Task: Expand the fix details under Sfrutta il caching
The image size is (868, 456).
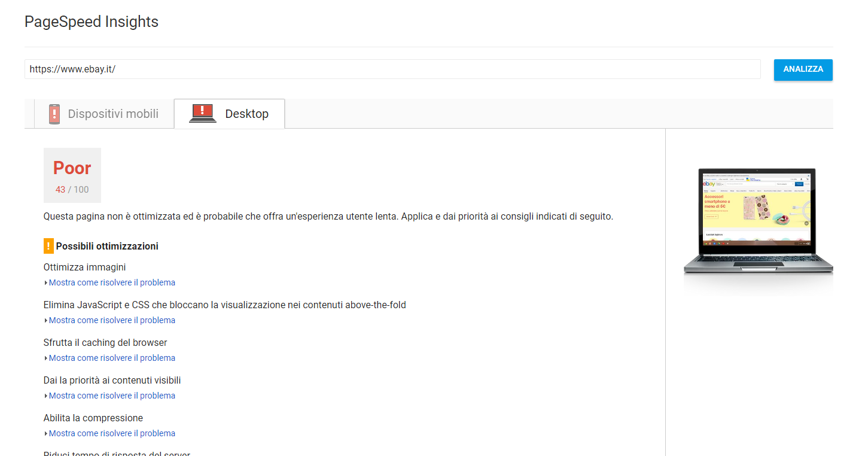Action: tap(112, 358)
